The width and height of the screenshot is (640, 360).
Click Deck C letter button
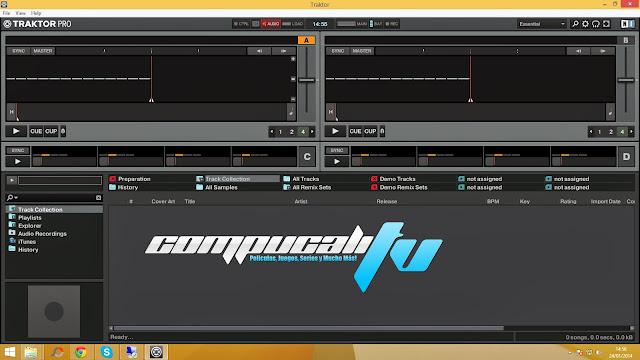click(x=307, y=157)
